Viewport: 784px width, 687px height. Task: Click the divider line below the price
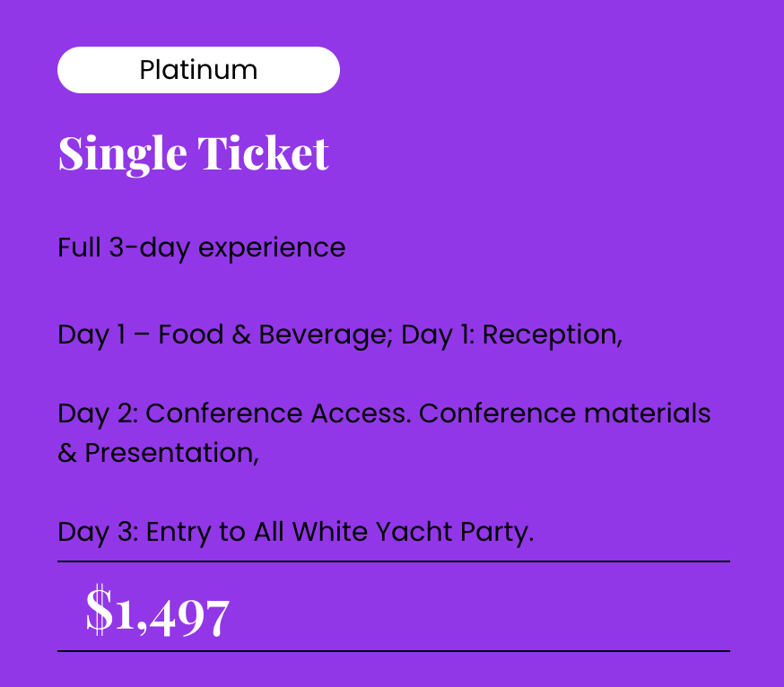pos(394,651)
